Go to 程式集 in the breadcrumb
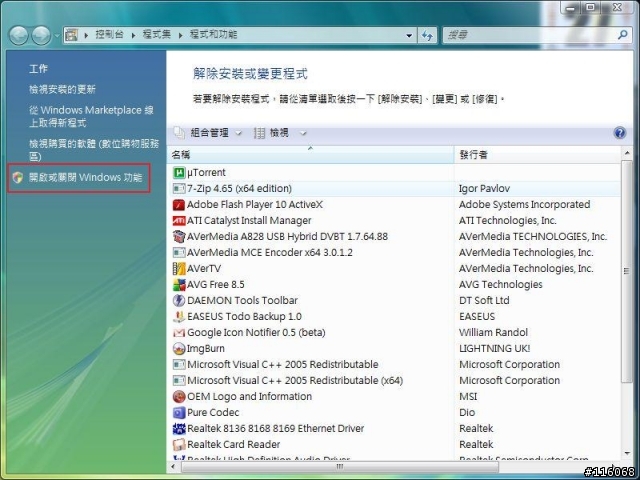This screenshot has width=640, height=480. (157, 35)
